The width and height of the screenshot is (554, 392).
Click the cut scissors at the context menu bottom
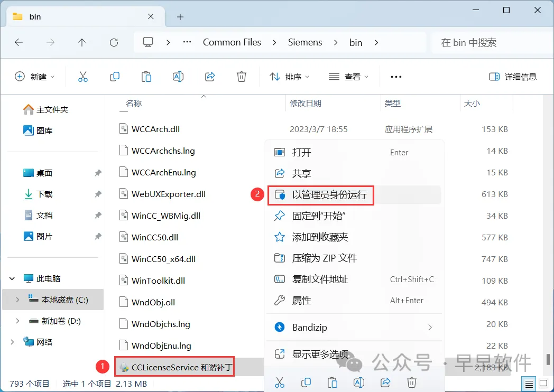click(280, 382)
